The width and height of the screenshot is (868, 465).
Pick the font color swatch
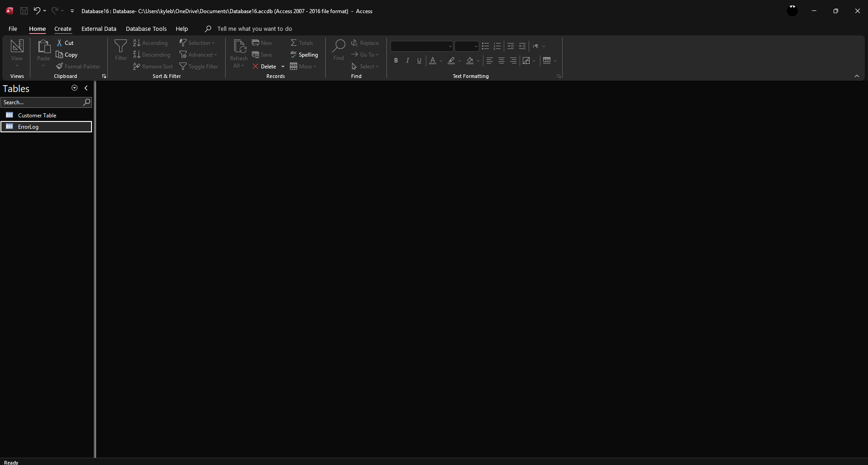(x=433, y=60)
